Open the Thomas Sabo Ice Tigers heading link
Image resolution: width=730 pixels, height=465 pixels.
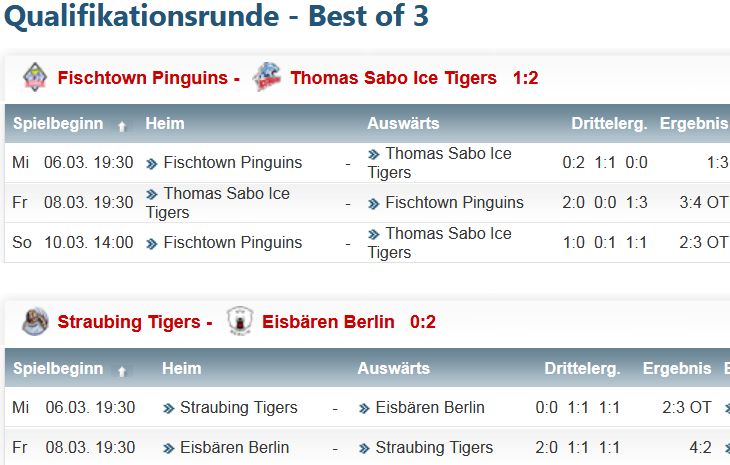pyautogui.click(x=393, y=78)
